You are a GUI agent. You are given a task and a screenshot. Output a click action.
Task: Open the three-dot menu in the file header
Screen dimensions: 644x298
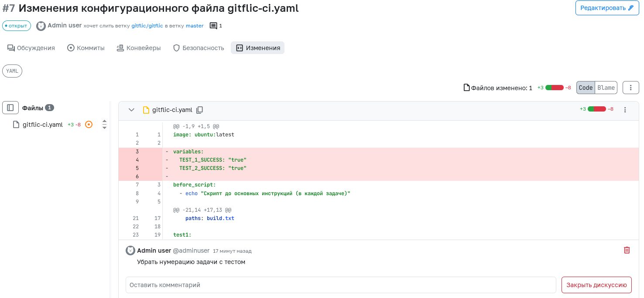[x=625, y=110]
